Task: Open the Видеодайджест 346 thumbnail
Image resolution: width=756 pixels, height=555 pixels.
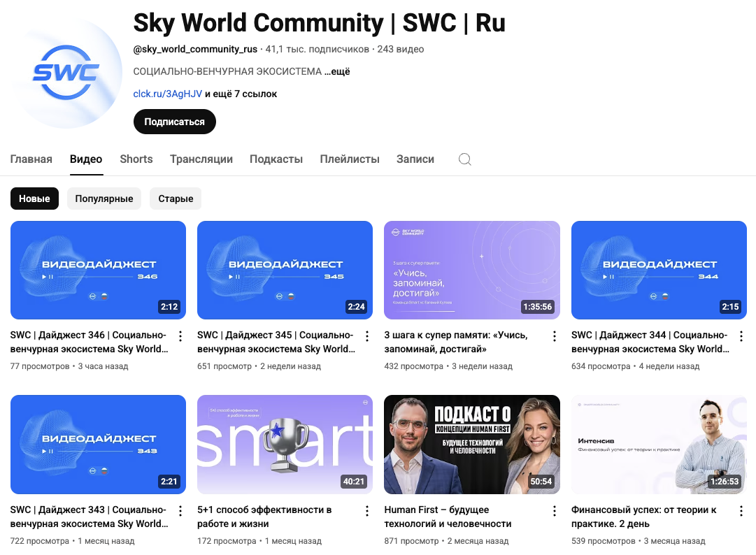Action: coord(99,271)
